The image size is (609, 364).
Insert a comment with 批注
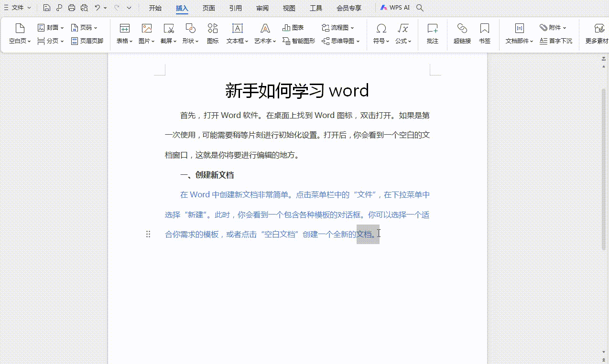tap(432, 33)
